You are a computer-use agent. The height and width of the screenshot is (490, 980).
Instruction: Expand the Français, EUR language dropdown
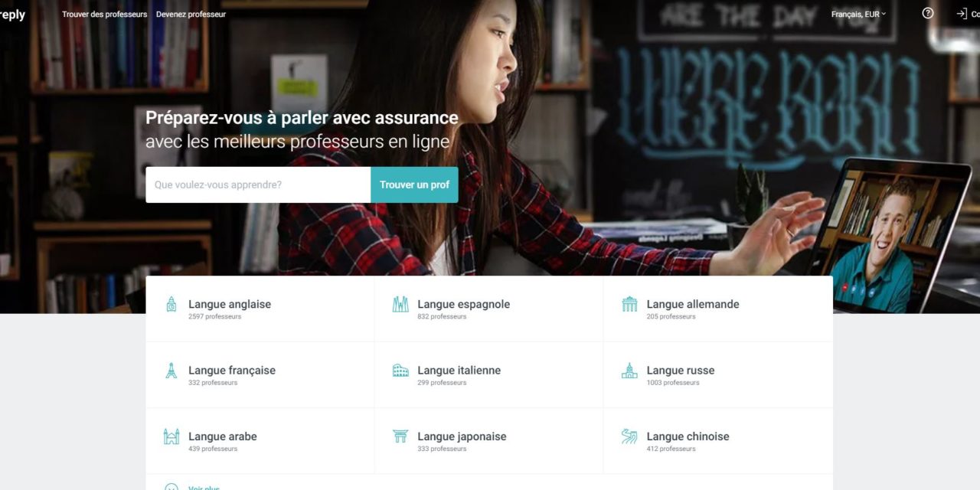pos(858,14)
